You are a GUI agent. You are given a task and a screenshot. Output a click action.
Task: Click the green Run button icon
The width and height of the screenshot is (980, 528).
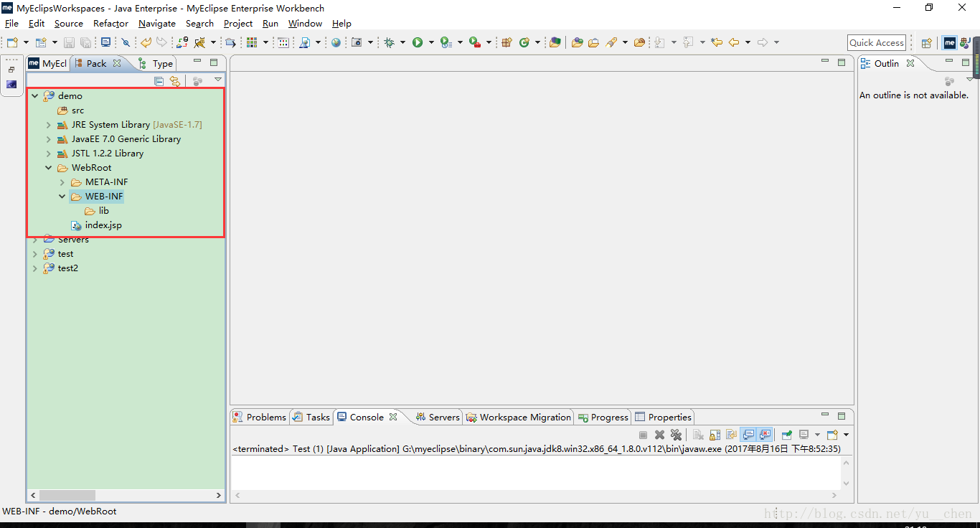418,42
